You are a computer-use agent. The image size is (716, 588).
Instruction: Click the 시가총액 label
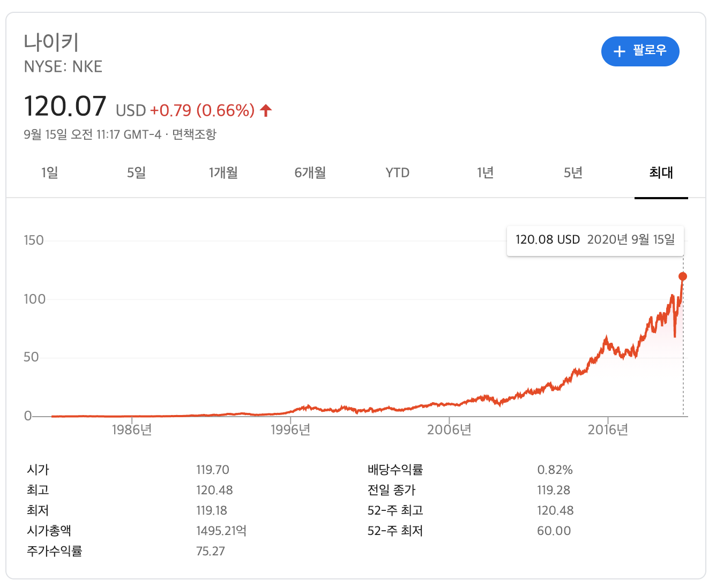pos(49,531)
